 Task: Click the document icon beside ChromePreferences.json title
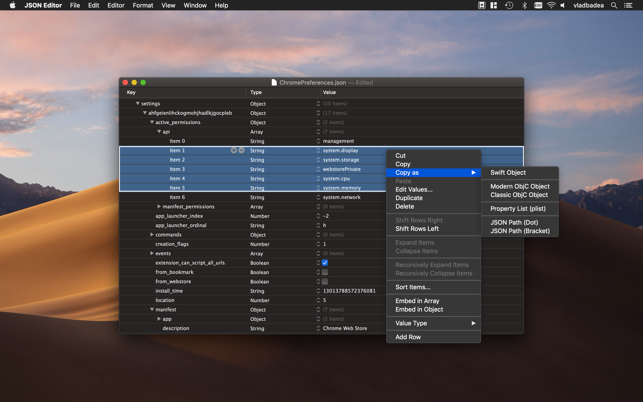pos(274,82)
